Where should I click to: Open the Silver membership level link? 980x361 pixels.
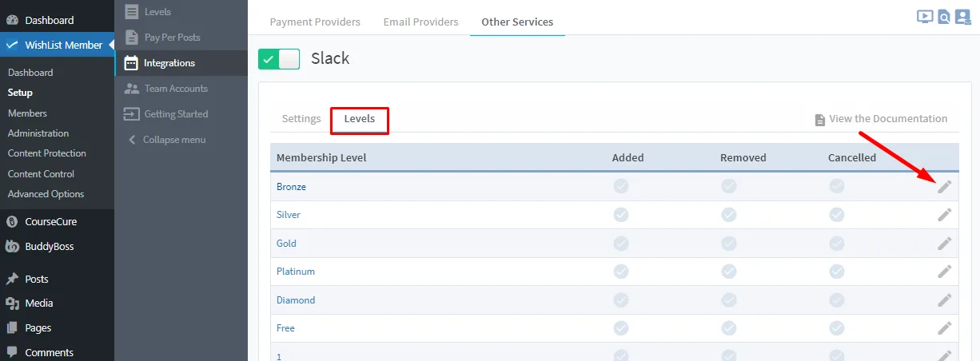tap(289, 215)
